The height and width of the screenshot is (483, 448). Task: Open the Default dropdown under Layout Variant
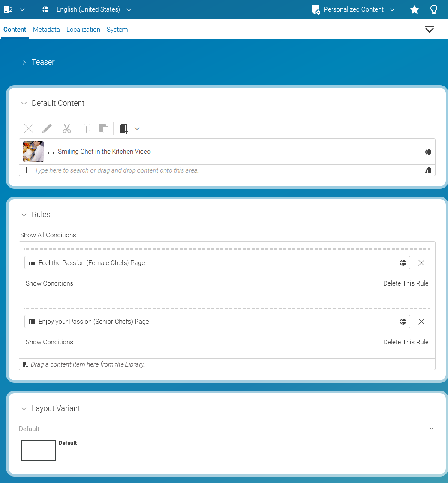[x=432, y=428]
